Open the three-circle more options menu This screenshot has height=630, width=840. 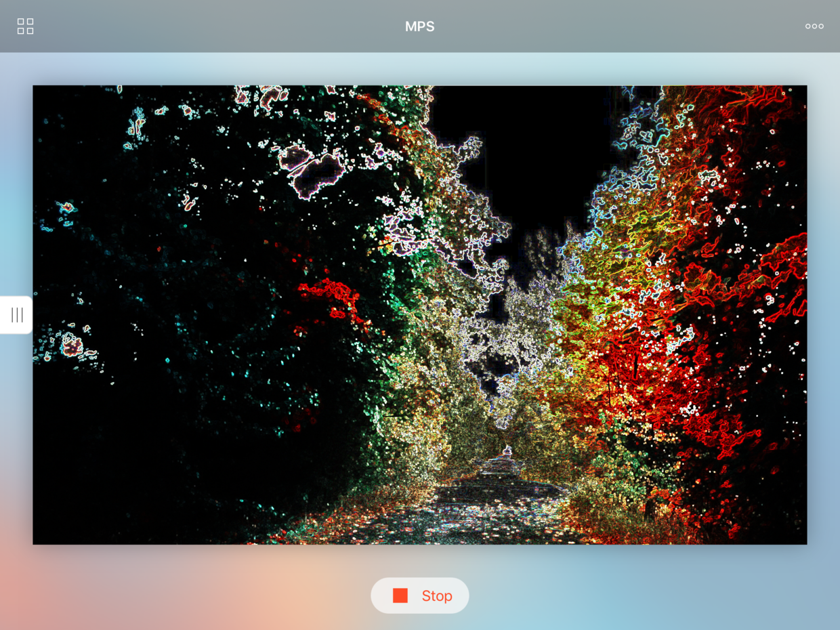pyautogui.click(x=814, y=26)
